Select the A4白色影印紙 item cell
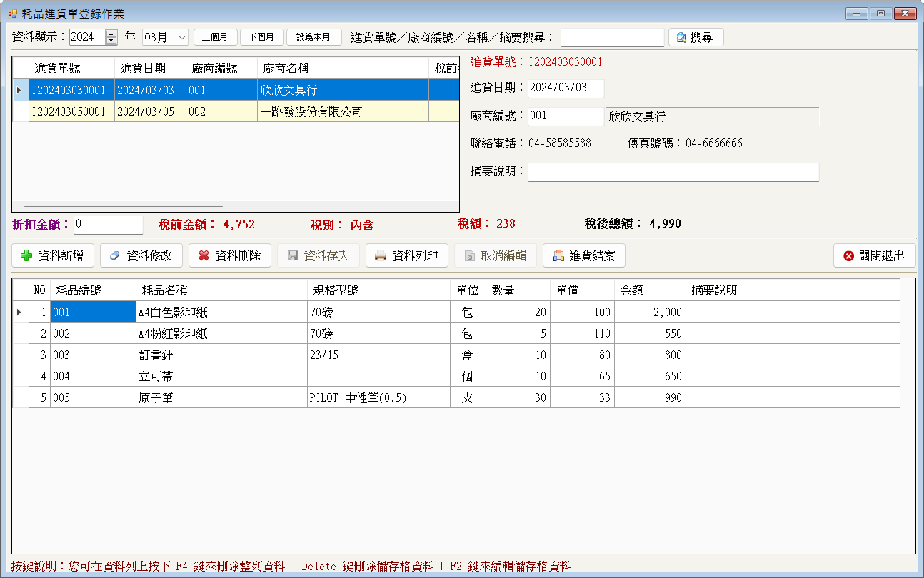Viewport: 924px width, 578px height. [x=221, y=312]
